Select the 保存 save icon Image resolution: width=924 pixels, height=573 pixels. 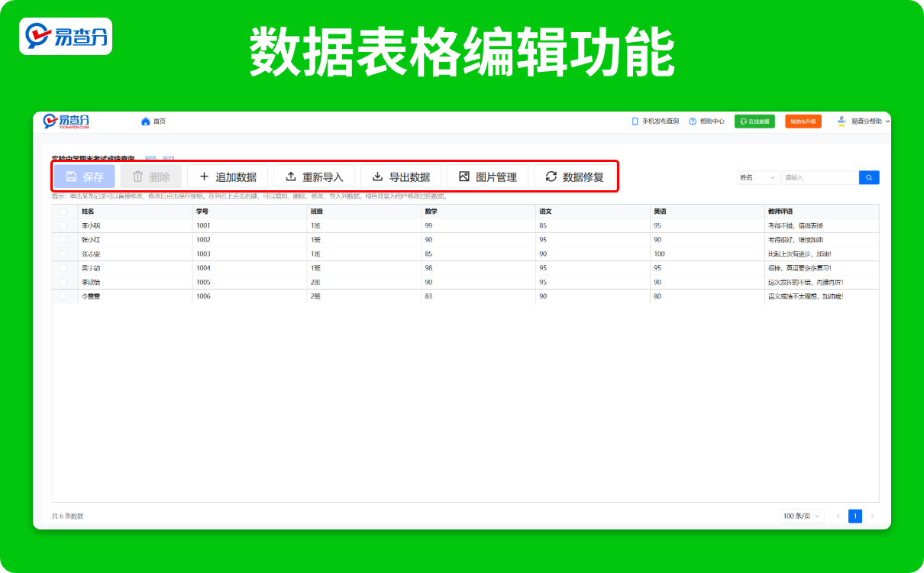point(72,176)
